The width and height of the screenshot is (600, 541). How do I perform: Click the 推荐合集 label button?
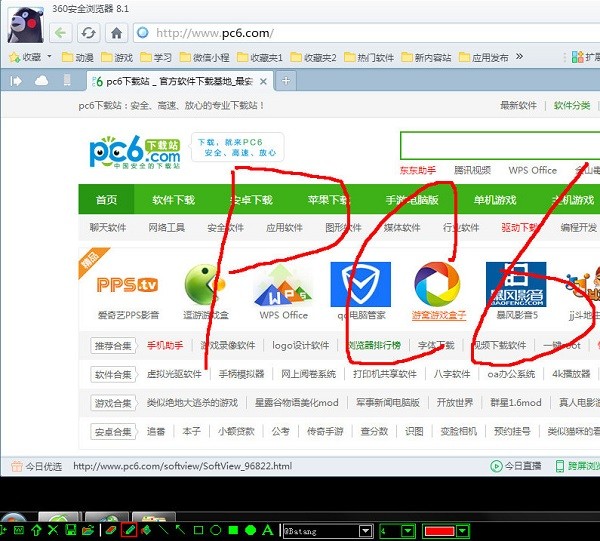pos(113,346)
